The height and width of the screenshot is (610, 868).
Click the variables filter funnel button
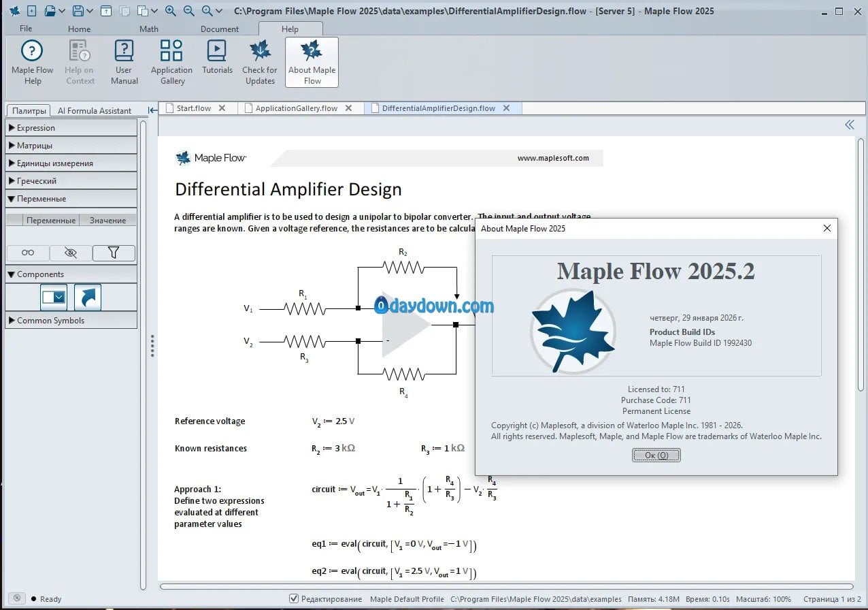point(114,253)
